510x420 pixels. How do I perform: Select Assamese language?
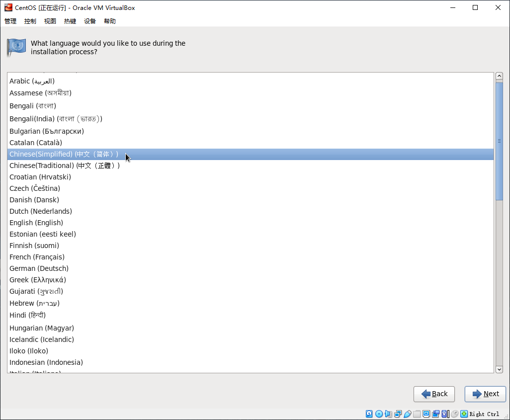[x=251, y=93]
